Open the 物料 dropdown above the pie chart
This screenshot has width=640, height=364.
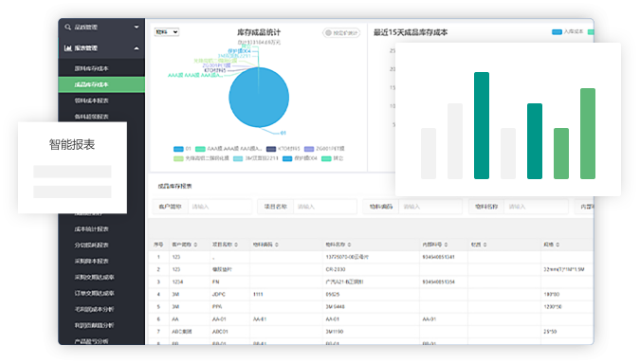(167, 32)
